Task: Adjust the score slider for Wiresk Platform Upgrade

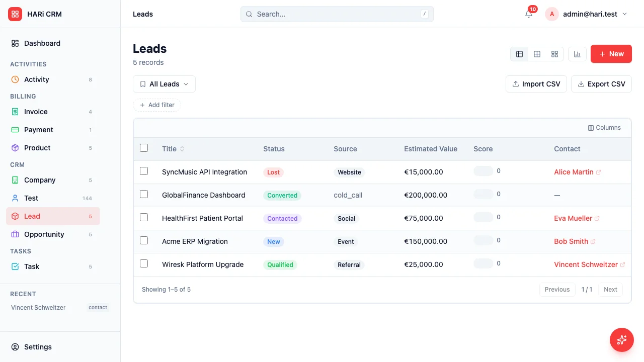Action: point(483,263)
